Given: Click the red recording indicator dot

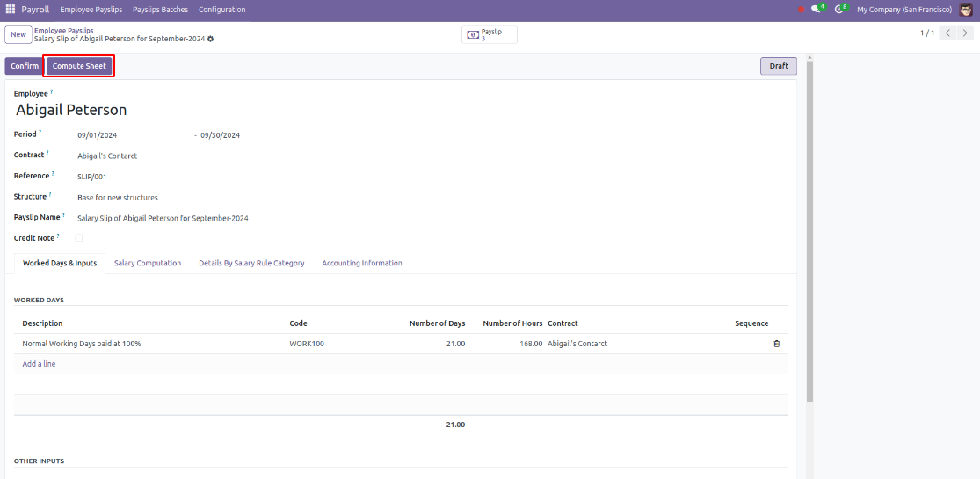Looking at the screenshot, I should [x=801, y=10].
